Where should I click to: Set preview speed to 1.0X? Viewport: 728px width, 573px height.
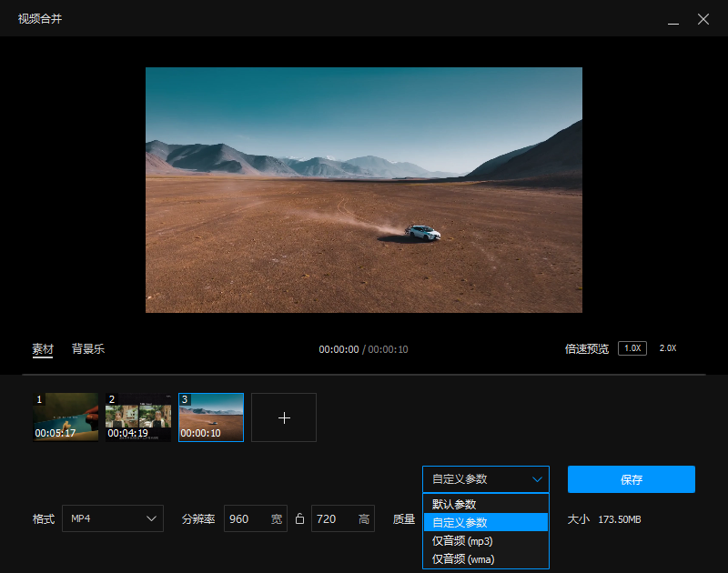pos(632,348)
